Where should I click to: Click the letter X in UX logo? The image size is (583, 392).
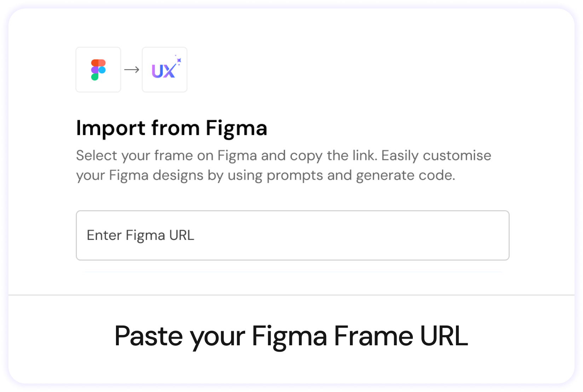[x=169, y=71]
